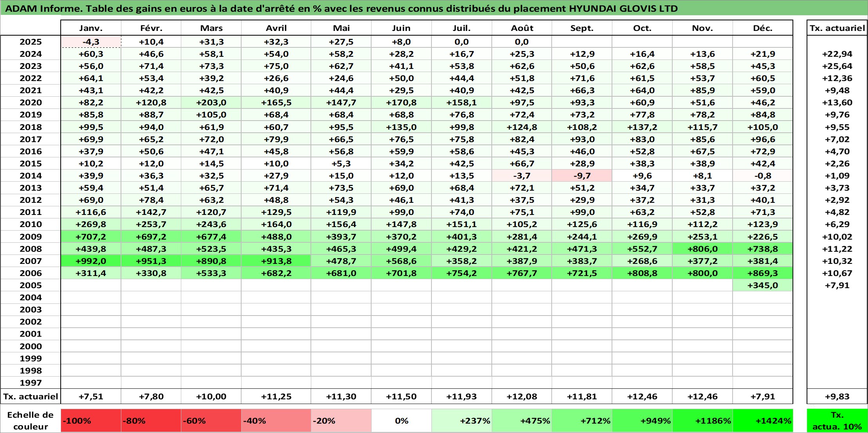Select the Févr. column header
868x433 pixels.
(151, 28)
